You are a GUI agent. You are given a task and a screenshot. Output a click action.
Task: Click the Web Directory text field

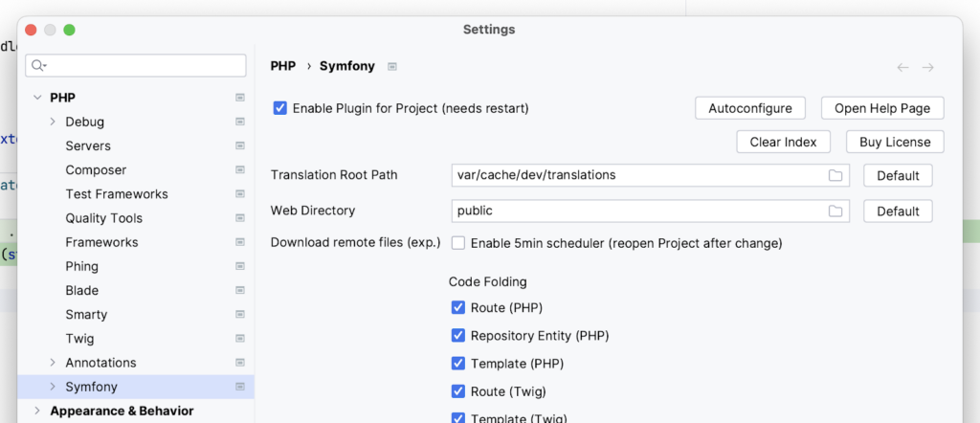(636, 211)
